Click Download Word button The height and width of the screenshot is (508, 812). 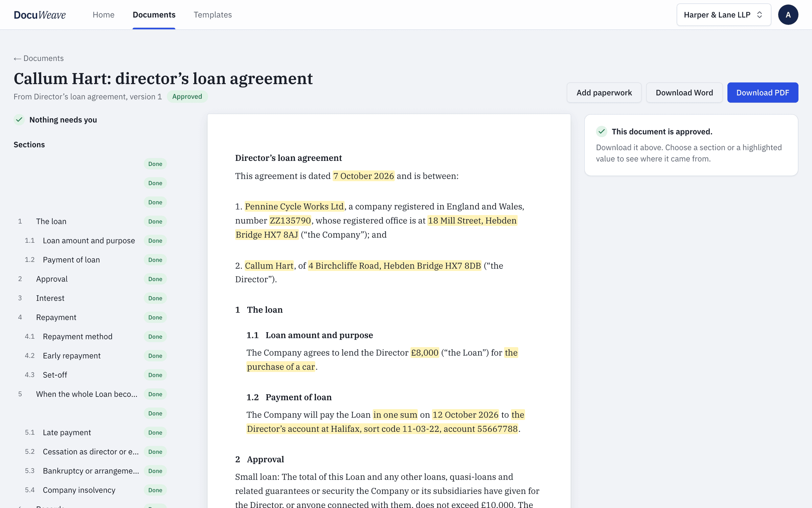tap(684, 92)
